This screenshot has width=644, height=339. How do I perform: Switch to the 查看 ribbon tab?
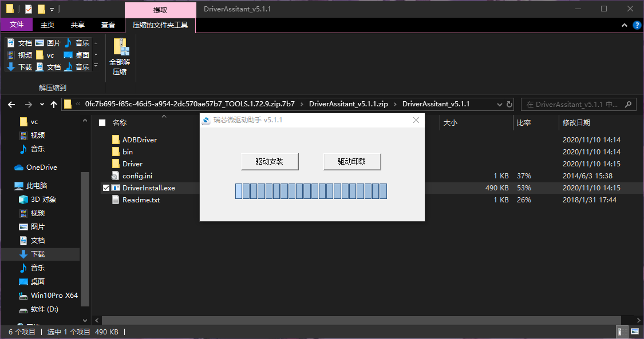click(x=109, y=25)
